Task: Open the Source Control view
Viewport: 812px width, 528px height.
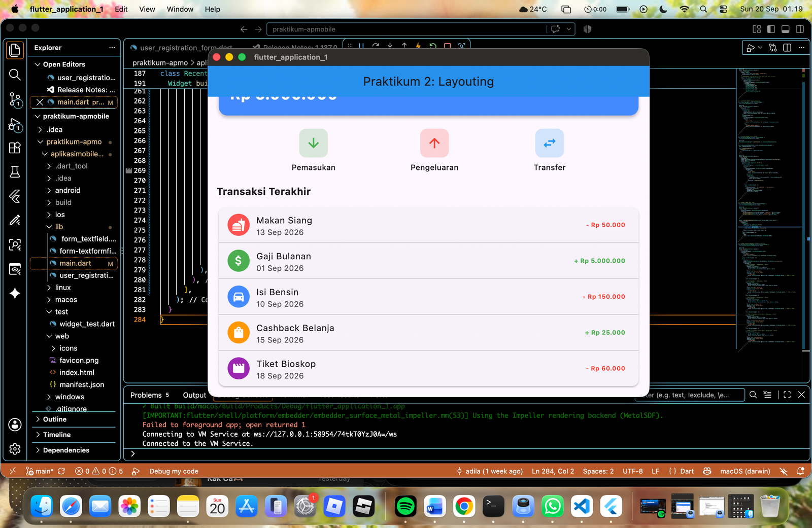Action: point(15,99)
